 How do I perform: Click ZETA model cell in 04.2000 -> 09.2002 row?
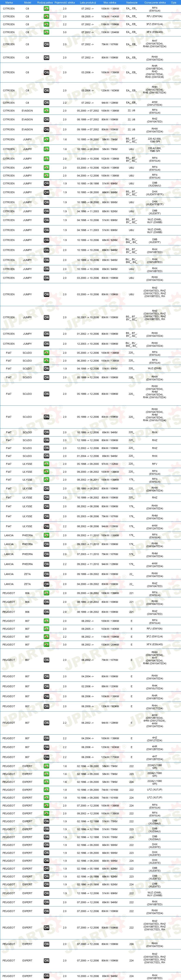coord(27,584)
